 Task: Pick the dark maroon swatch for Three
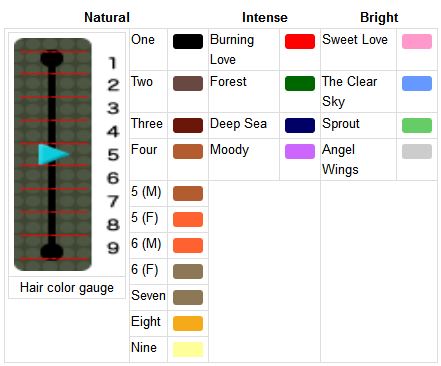pos(188,126)
